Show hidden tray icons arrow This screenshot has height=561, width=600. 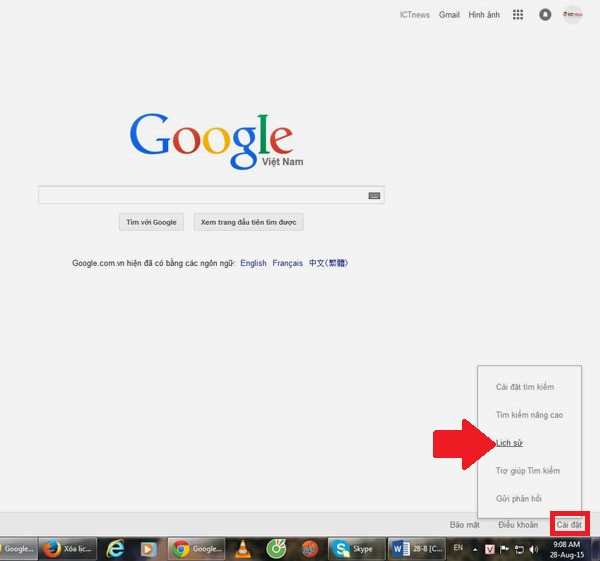coord(475,550)
